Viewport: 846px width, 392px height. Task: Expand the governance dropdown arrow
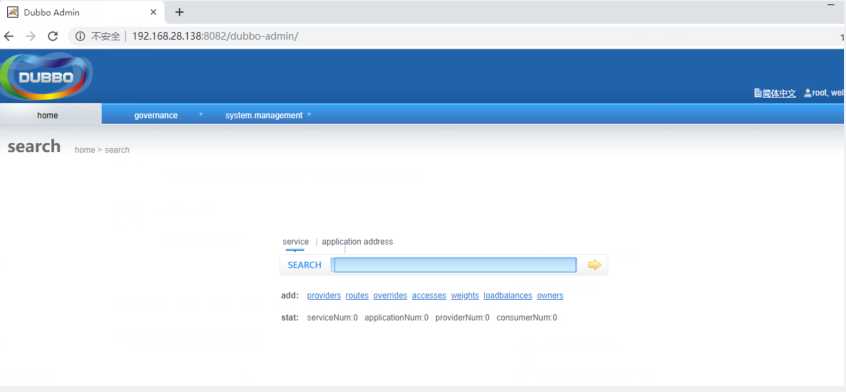pos(201,115)
